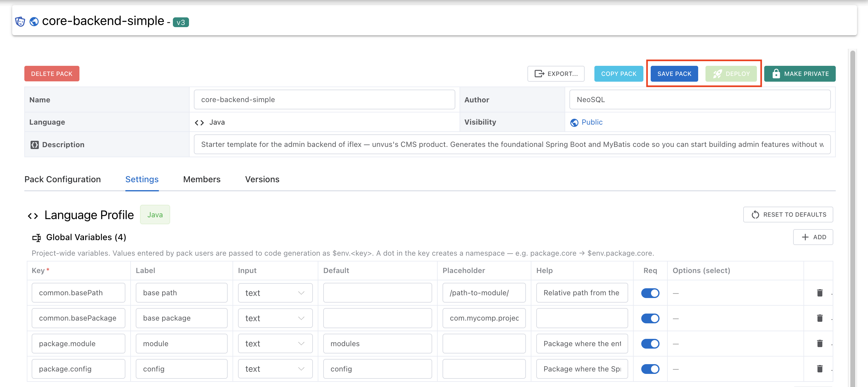Click the Java language code icon

click(199, 122)
